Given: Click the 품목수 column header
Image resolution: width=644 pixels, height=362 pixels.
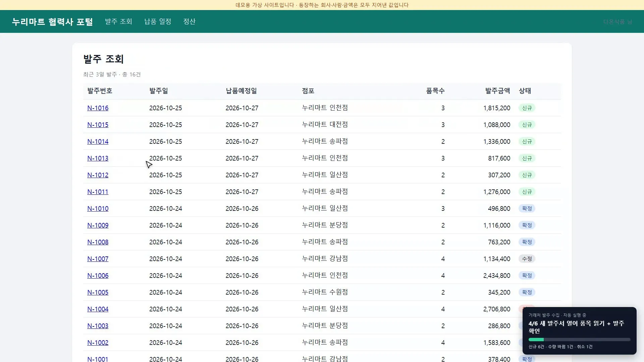Looking at the screenshot, I should click(435, 91).
